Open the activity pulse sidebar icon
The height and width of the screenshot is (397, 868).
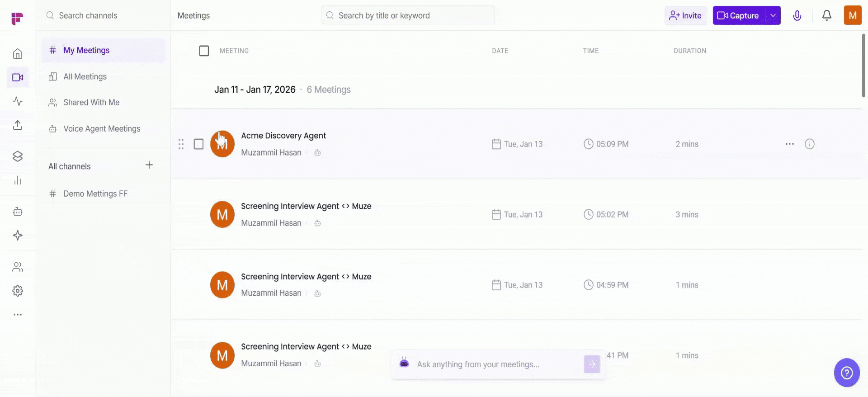click(x=18, y=101)
